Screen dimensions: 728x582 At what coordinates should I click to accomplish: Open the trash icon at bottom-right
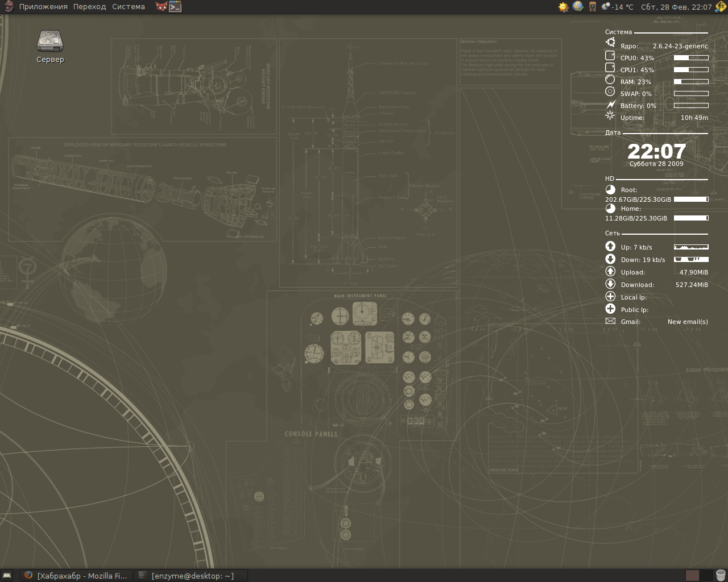tap(721, 575)
